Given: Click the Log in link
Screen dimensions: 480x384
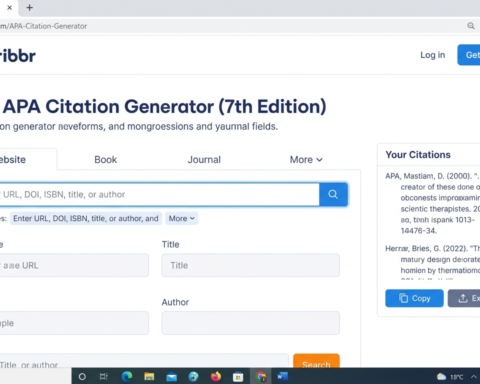Looking at the screenshot, I should click(x=432, y=55).
